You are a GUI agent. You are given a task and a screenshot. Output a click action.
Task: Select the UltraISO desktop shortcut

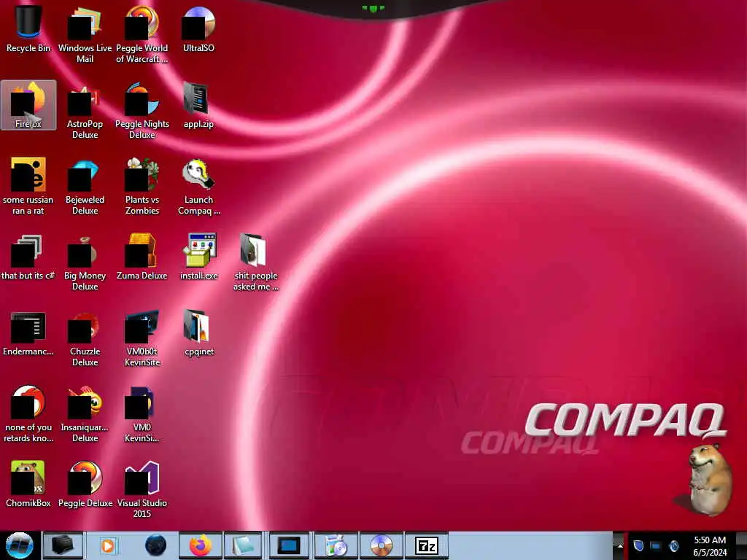click(198, 29)
